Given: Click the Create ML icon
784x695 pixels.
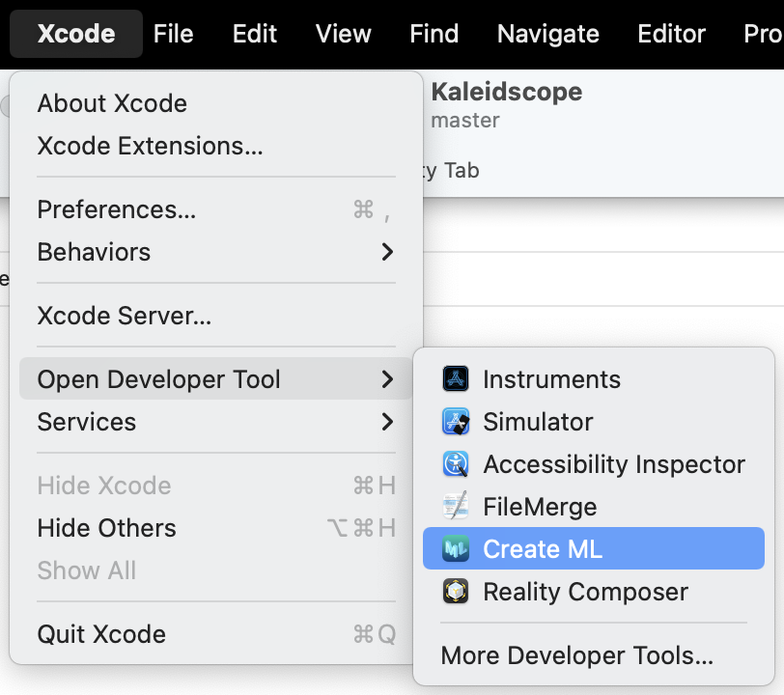Looking at the screenshot, I should point(456,548).
